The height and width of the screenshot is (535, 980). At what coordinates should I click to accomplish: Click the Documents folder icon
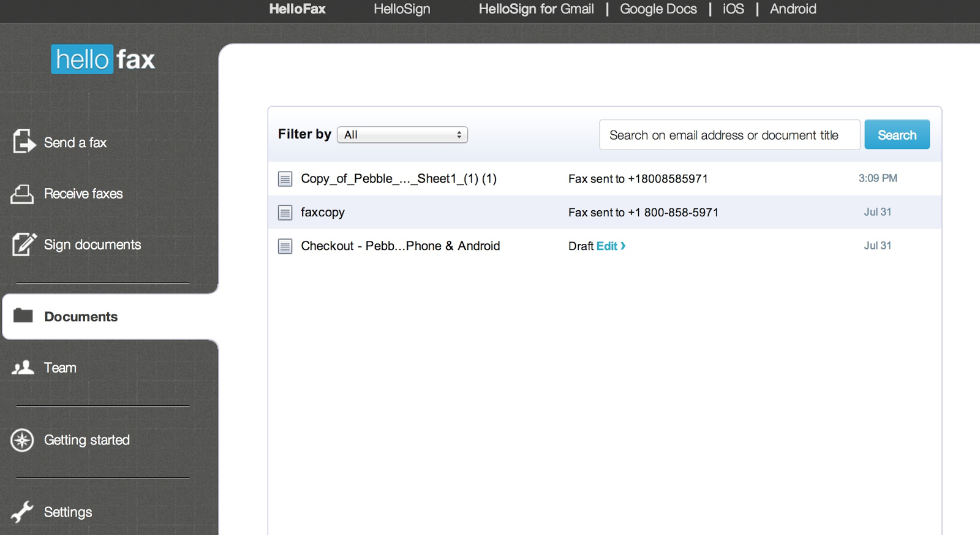(x=23, y=316)
